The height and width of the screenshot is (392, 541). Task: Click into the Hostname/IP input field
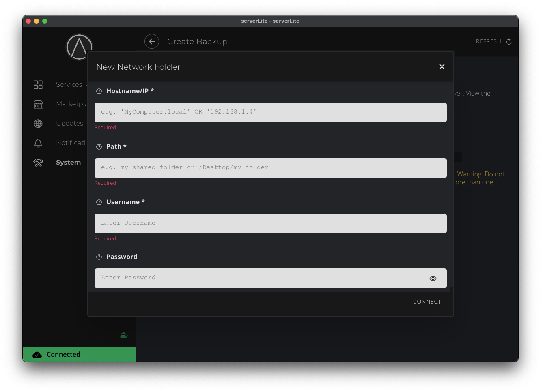pos(270,112)
